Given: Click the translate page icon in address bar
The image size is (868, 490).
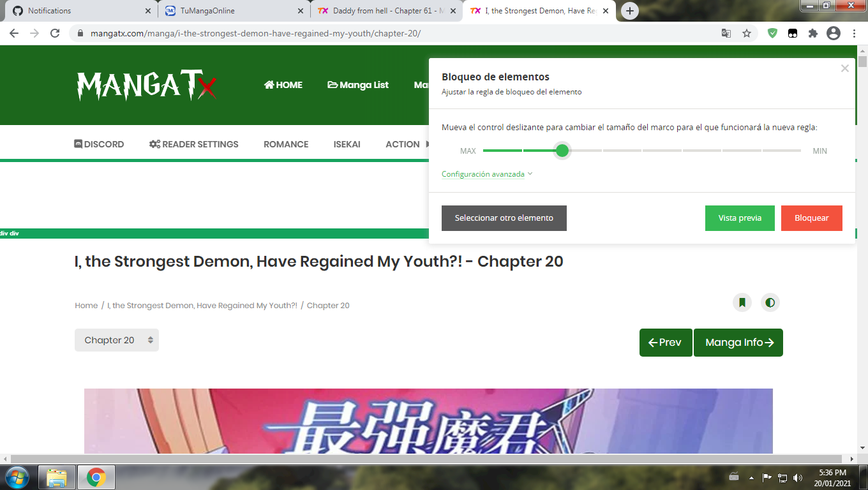Looking at the screenshot, I should [726, 33].
